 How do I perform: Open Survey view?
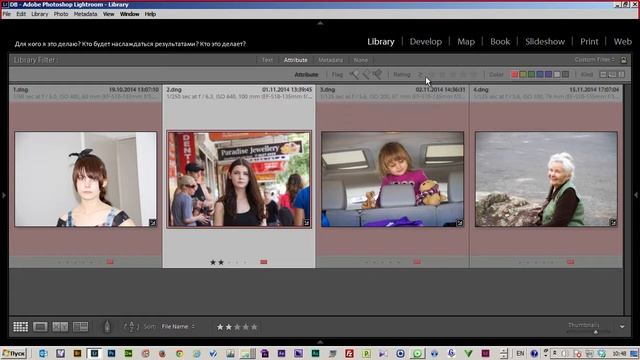pyautogui.click(x=80, y=327)
